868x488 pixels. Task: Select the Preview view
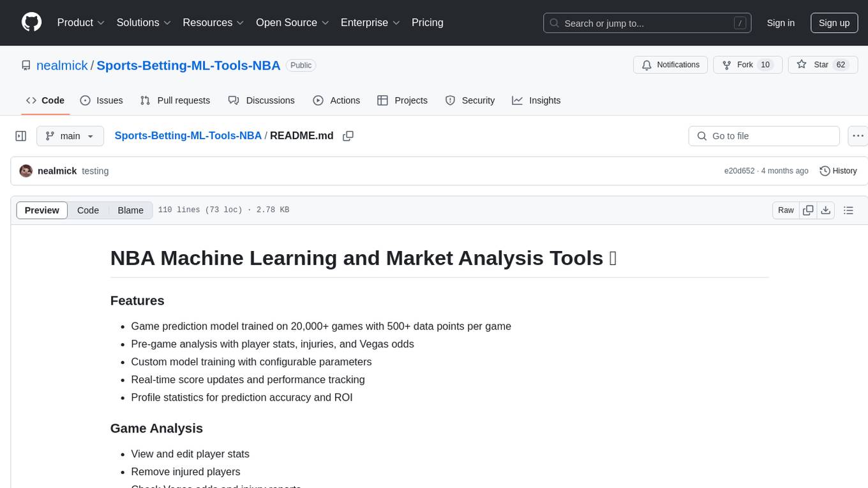(42, 210)
